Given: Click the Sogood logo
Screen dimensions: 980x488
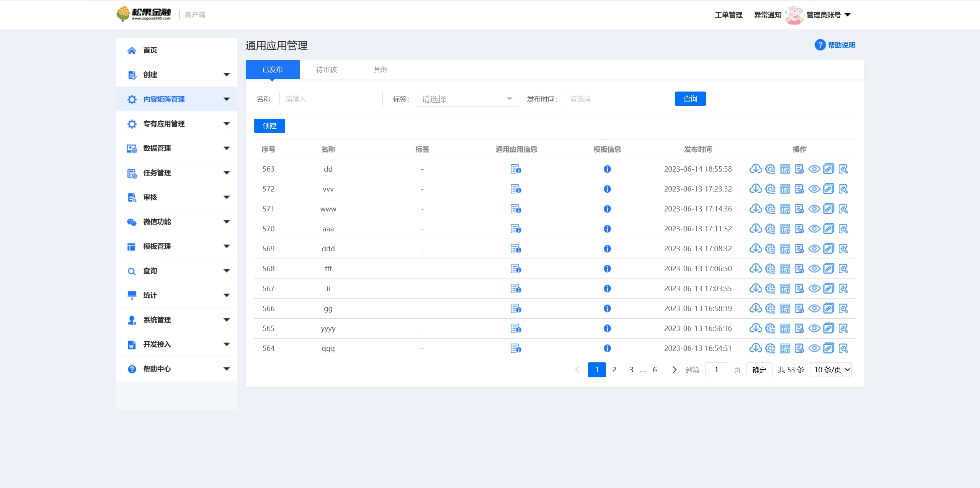Looking at the screenshot, I should click(144, 14).
